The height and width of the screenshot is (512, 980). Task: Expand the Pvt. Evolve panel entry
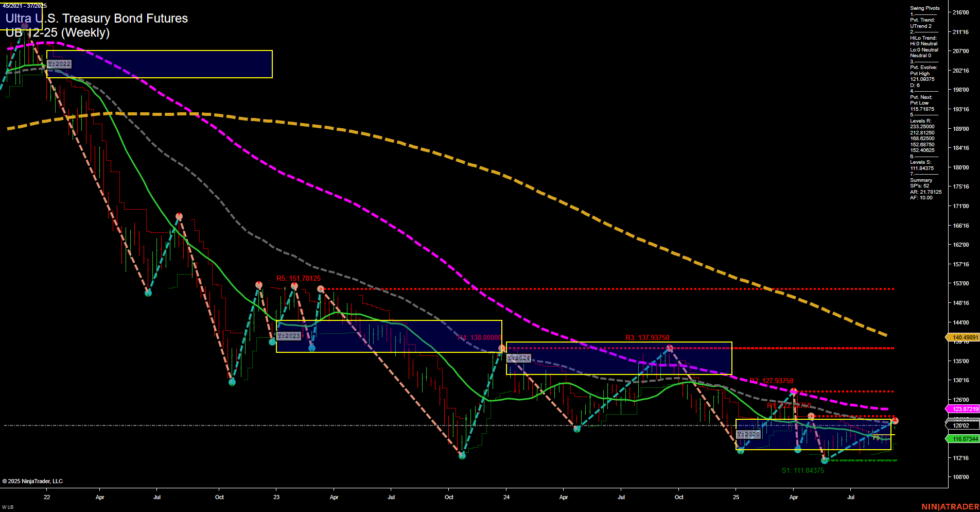tap(925, 67)
